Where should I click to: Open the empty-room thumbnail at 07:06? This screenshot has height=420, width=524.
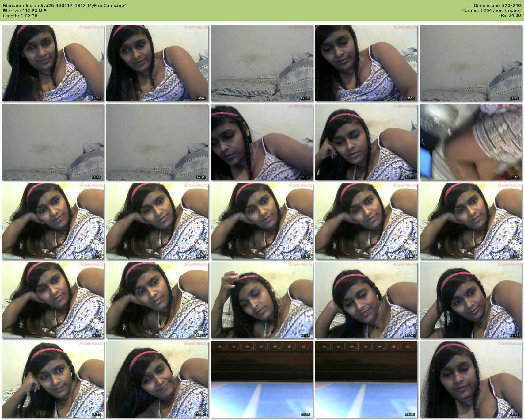262,63
